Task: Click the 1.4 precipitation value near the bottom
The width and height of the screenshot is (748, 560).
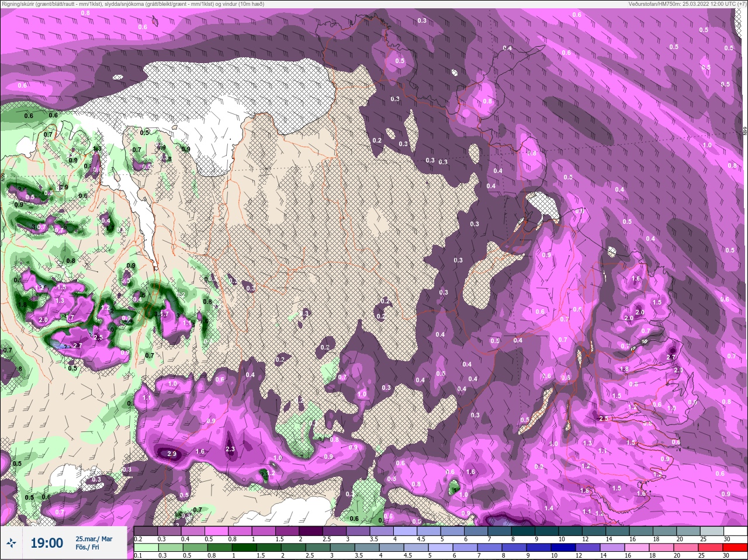Action: (549, 508)
